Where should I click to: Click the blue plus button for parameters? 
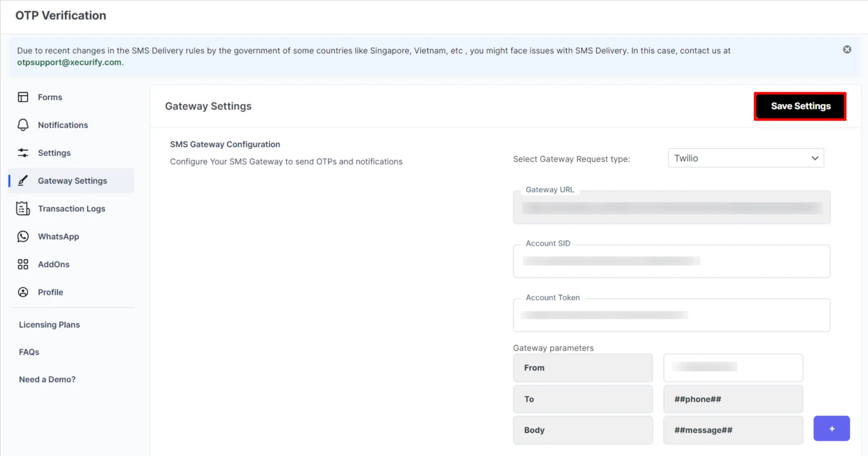point(832,428)
